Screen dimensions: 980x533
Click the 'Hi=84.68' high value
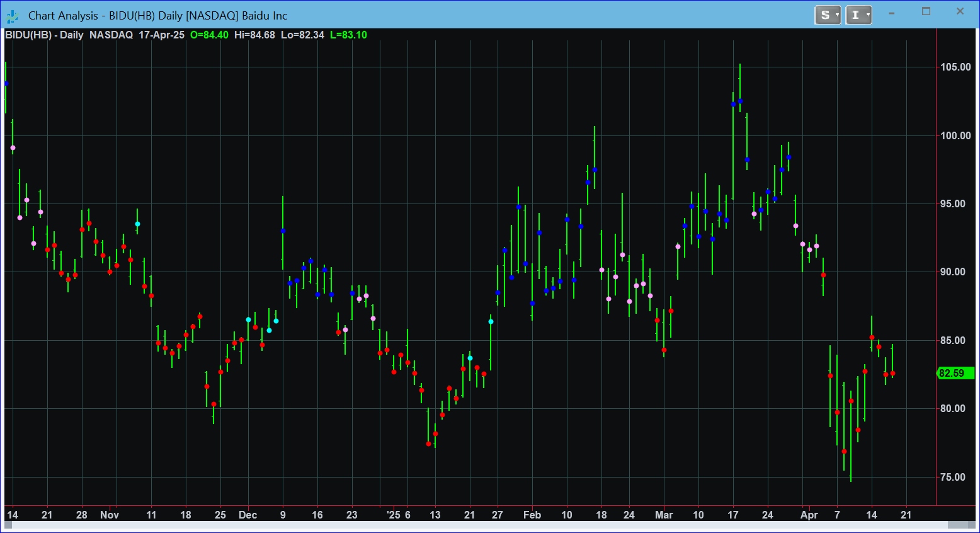254,35
